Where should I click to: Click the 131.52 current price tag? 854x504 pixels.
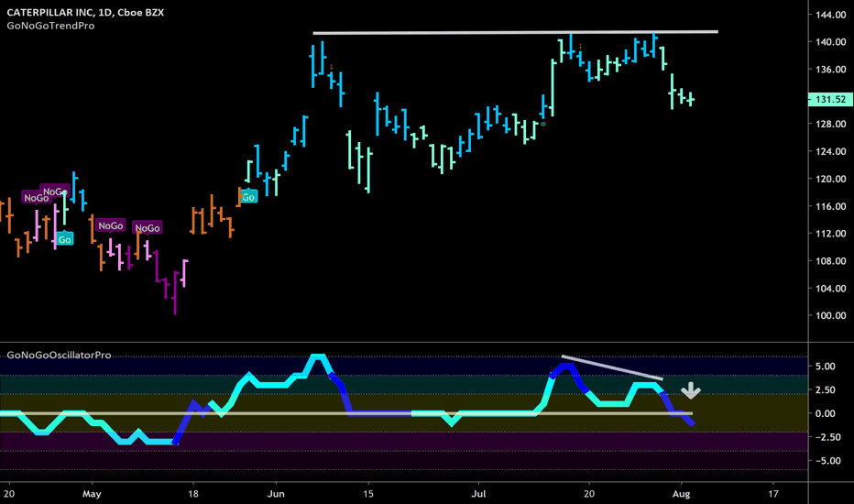point(830,99)
